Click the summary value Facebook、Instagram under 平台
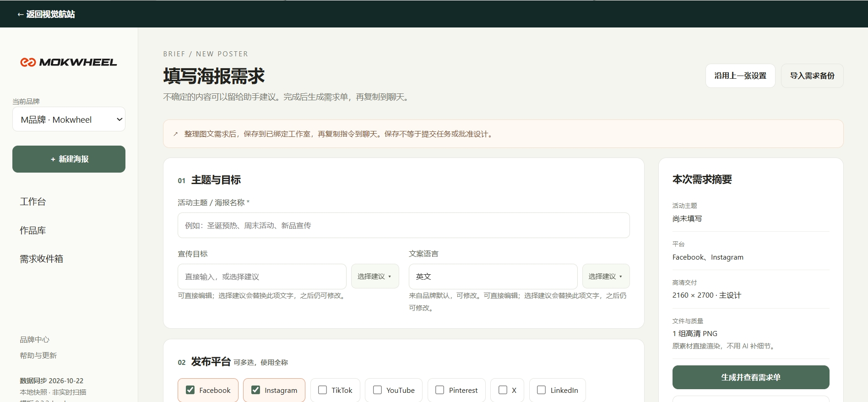Screen dimensions: 868x402 click(x=708, y=257)
